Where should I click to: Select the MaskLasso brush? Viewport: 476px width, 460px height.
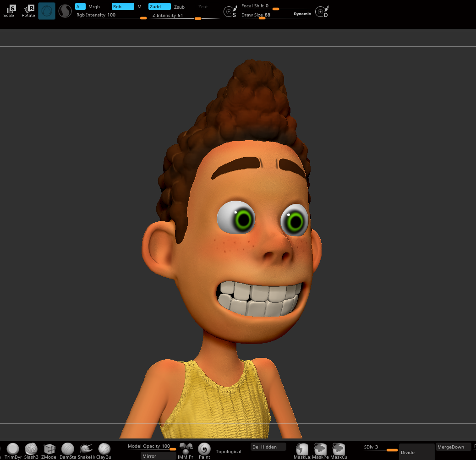302,451
